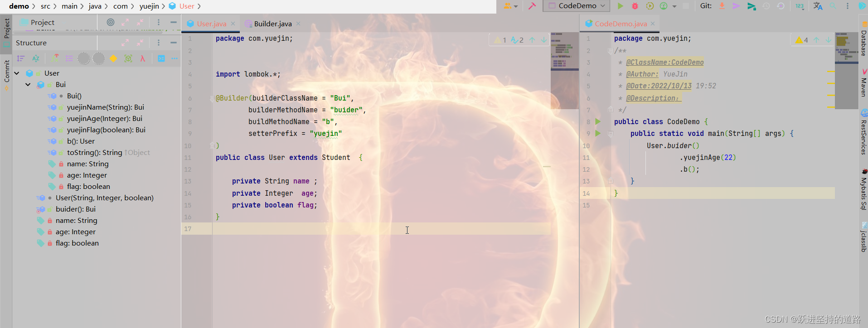Run CodeDemo with coverage icon
The width and height of the screenshot is (868, 328).
tap(650, 6)
